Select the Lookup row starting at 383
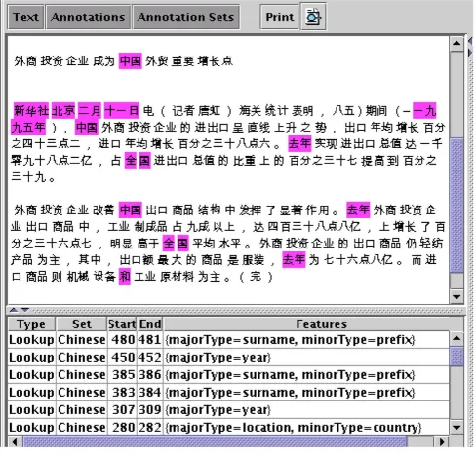The width and height of the screenshot is (476, 457). tap(228, 393)
